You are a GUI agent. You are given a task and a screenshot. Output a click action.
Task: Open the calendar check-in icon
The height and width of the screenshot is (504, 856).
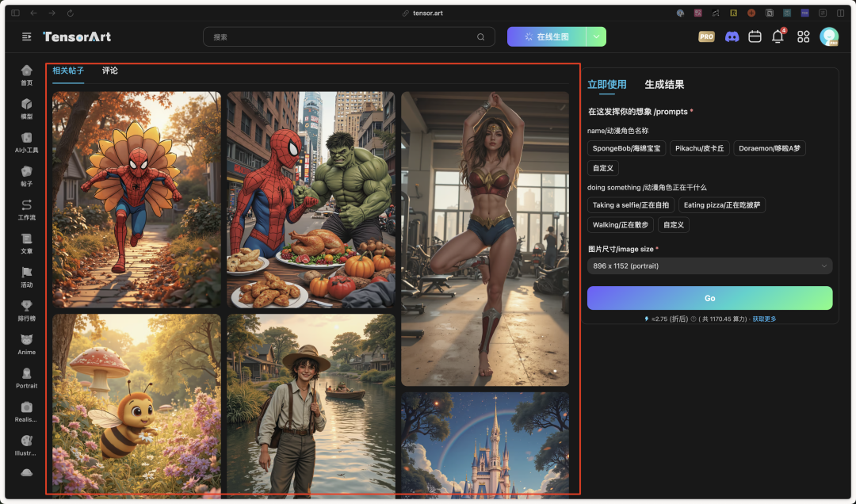[x=755, y=36]
